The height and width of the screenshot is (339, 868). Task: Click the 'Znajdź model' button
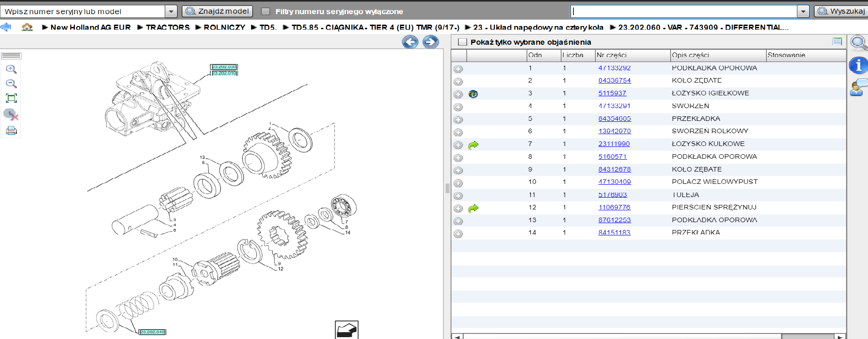coord(218,11)
